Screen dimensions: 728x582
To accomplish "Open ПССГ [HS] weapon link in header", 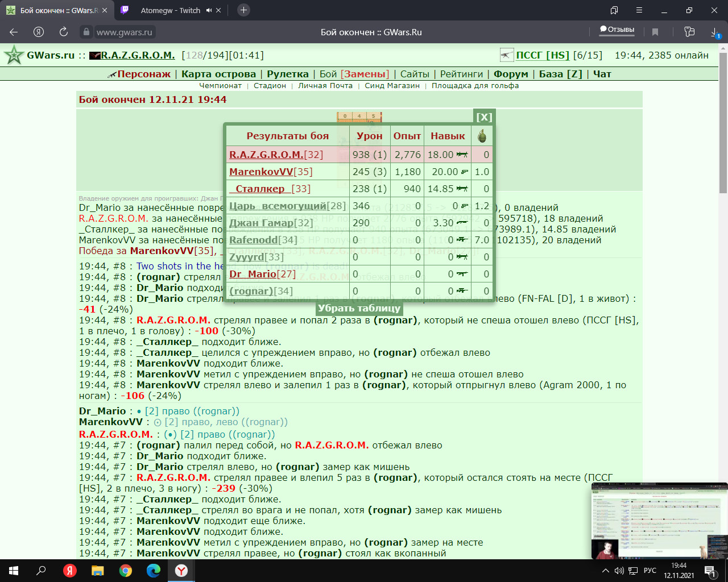I will point(543,55).
